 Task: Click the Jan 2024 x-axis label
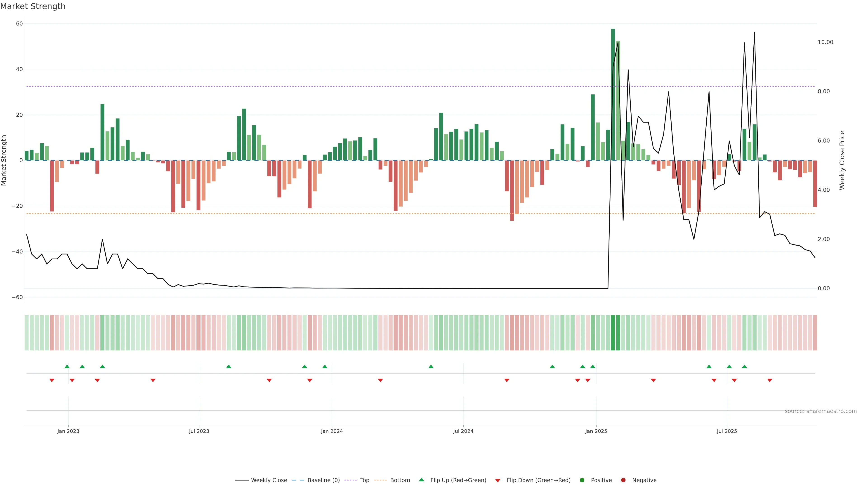pos(332,431)
